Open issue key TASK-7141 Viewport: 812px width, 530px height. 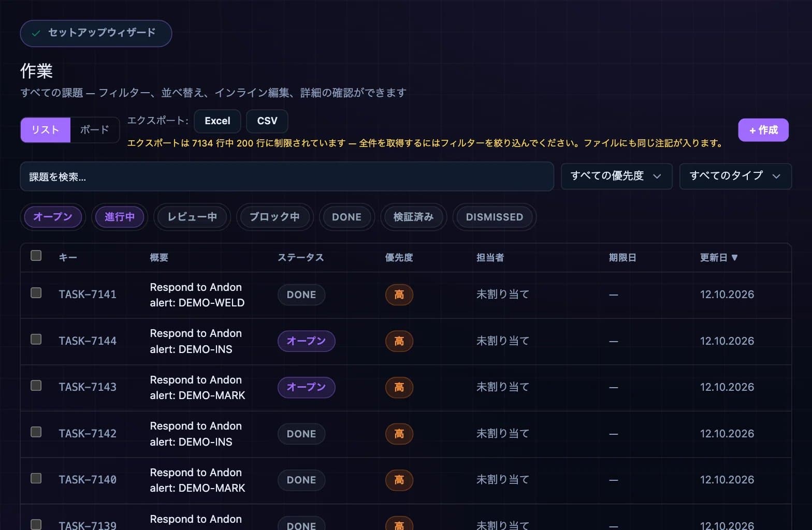click(x=88, y=295)
